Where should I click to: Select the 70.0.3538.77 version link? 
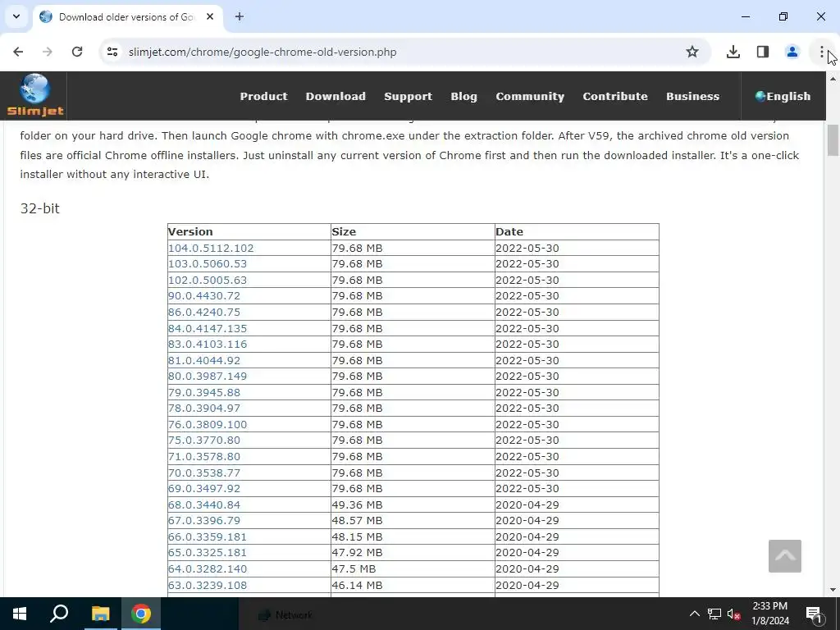coord(204,473)
